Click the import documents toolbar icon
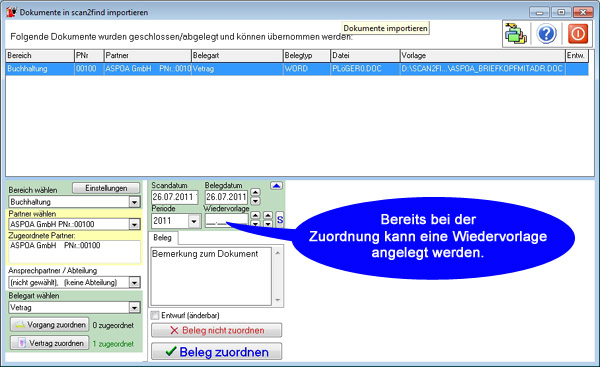Screen dimensions: 600x367 tap(516, 34)
